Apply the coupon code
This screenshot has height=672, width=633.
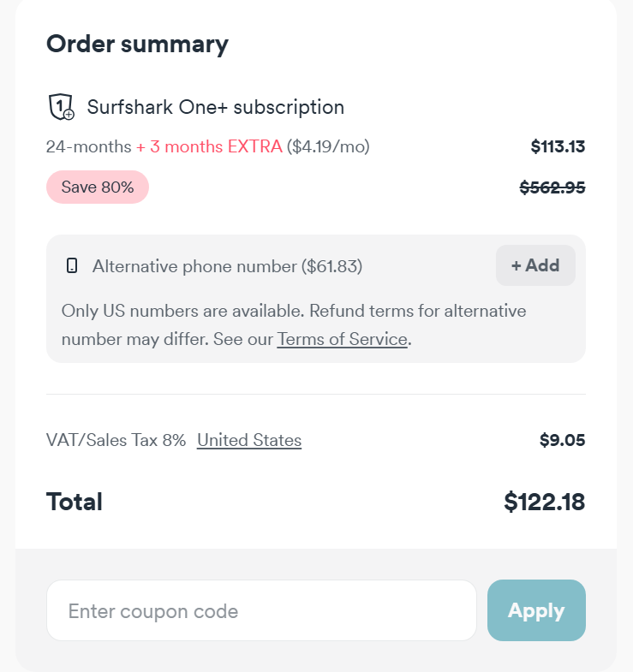pos(536,610)
